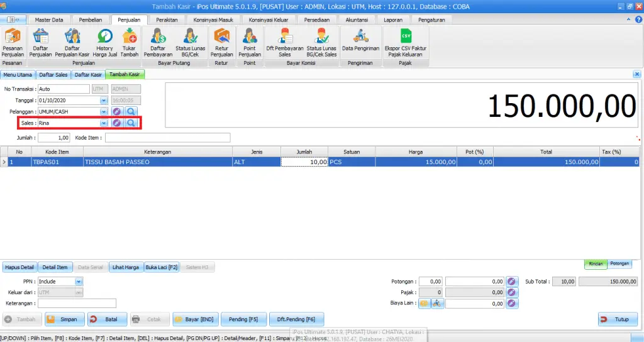Select the Rincian toggle tab
This screenshot has height=342, width=644.
[x=596, y=263]
